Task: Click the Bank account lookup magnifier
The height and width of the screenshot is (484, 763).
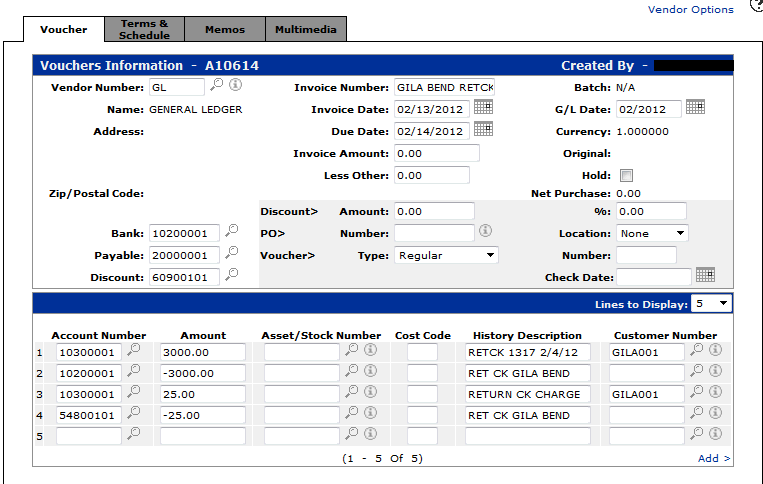Action: (231, 232)
